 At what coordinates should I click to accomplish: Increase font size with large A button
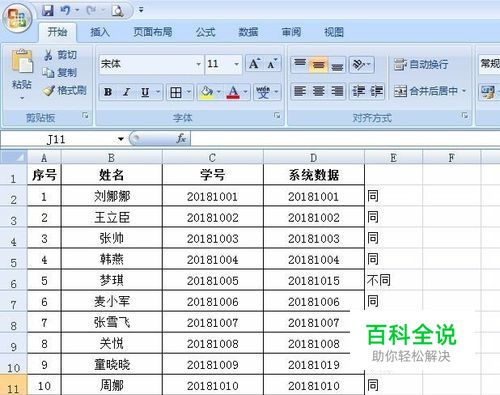[255, 63]
